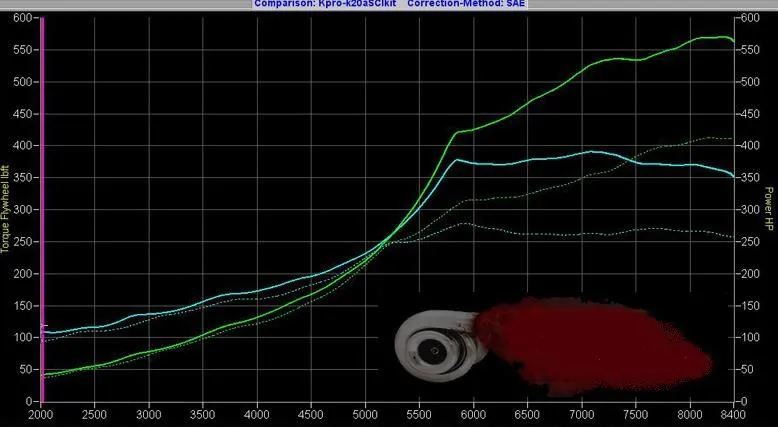Click the 5500 RPM axis label

coord(419,415)
